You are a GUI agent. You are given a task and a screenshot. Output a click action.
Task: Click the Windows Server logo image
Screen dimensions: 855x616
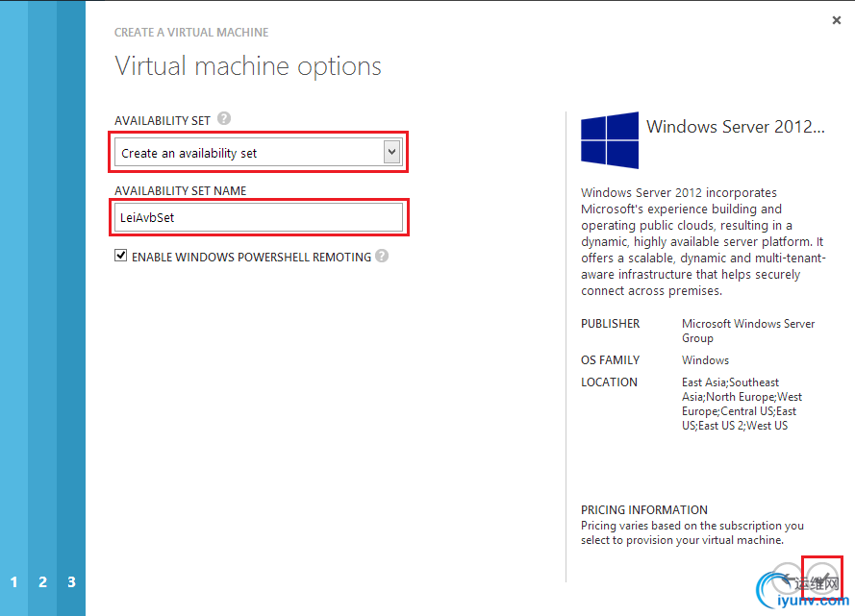[610, 140]
